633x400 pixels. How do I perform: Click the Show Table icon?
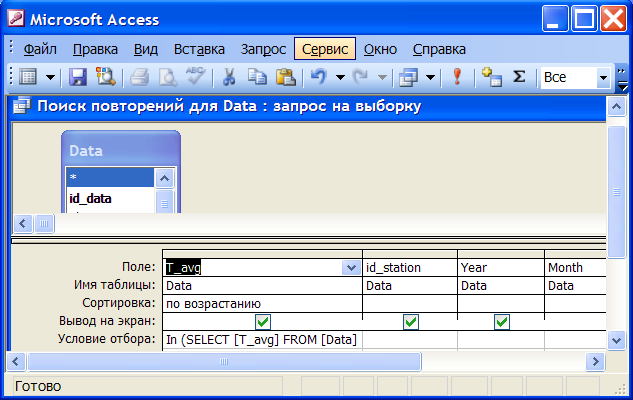click(492, 77)
